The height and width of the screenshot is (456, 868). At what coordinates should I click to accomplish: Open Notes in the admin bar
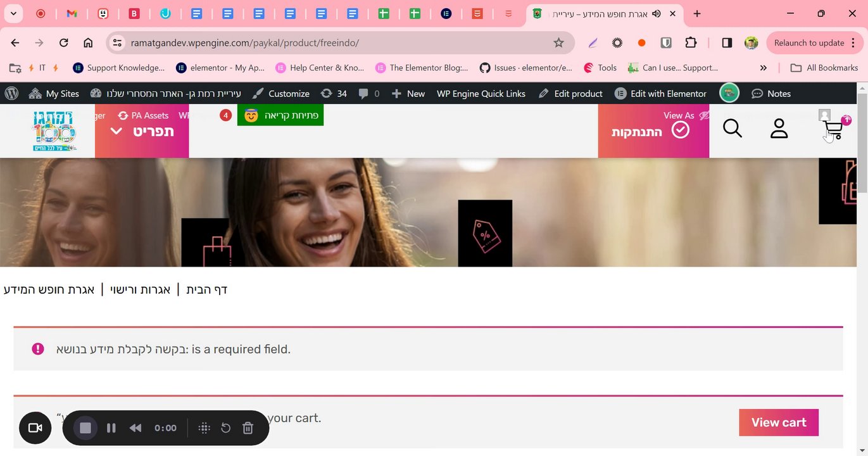tap(771, 93)
